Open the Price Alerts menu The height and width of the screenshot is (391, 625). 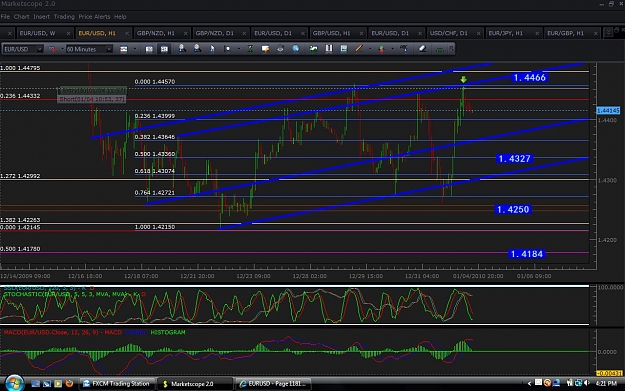(94, 17)
